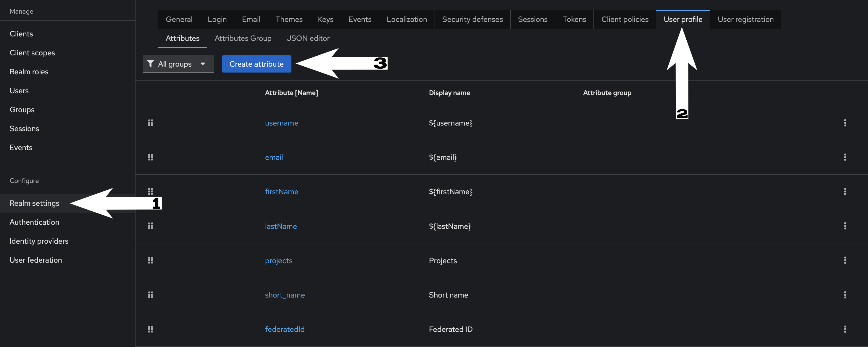The width and height of the screenshot is (868, 347).
Task: Open the User registration tab
Action: [745, 19]
